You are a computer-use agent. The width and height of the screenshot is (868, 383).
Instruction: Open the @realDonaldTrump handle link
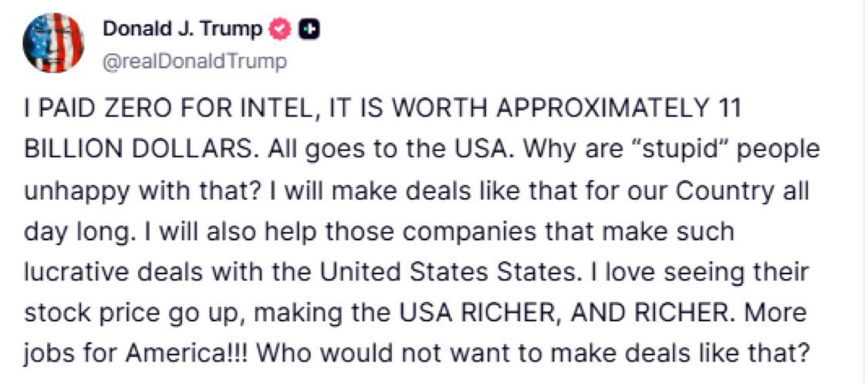[194, 62]
